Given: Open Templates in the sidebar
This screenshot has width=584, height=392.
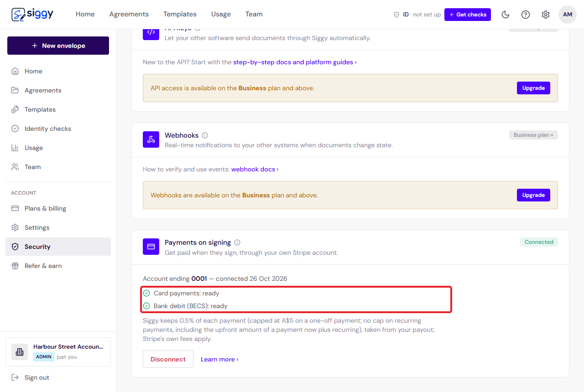Looking at the screenshot, I should (58, 109).
